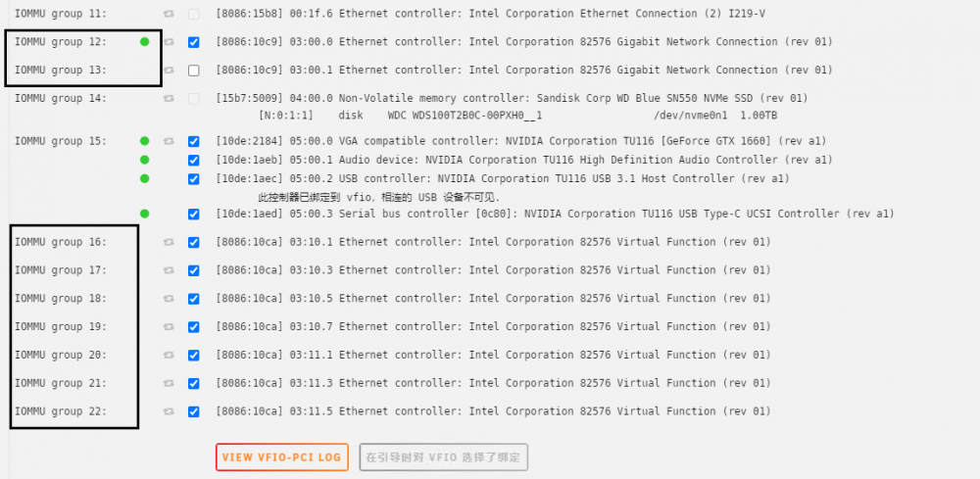Click the reset icon beside IOMMU group 16
This screenshot has width=980, height=479.
pyautogui.click(x=169, y=242)
